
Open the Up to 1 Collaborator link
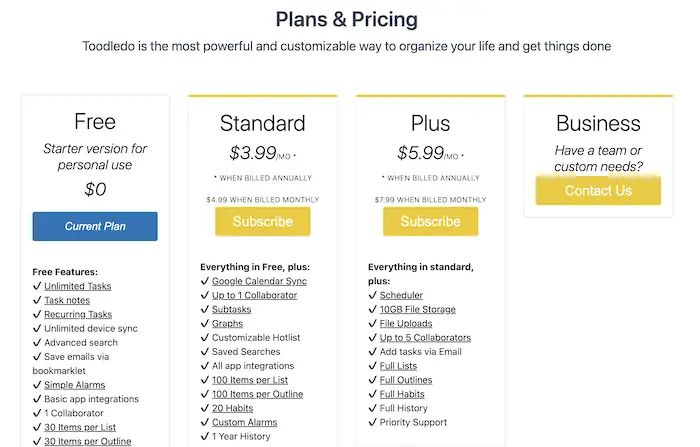point(254,296)
